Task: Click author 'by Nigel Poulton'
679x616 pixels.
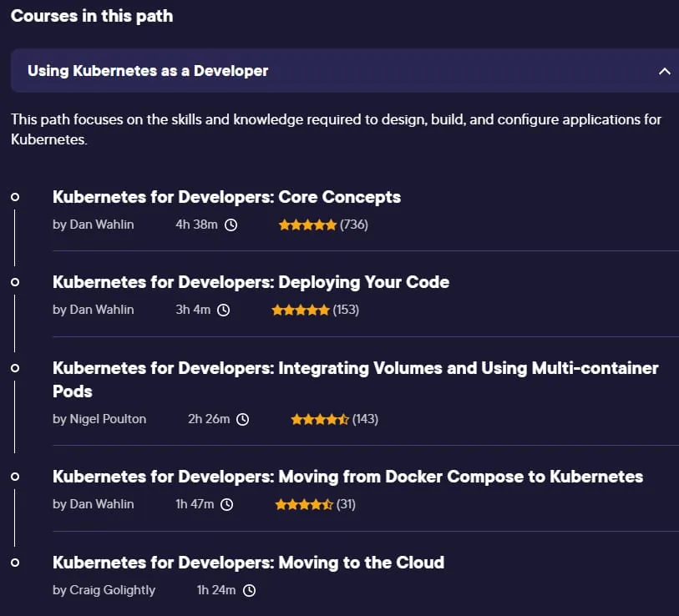Action: [99, 420]
